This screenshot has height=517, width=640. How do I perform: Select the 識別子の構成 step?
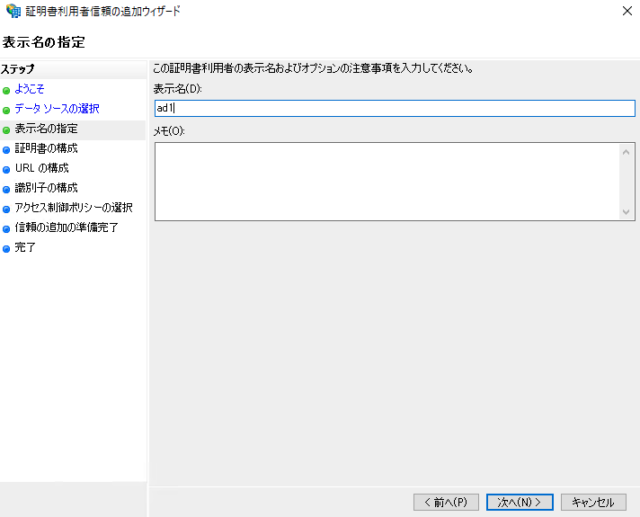46,188
